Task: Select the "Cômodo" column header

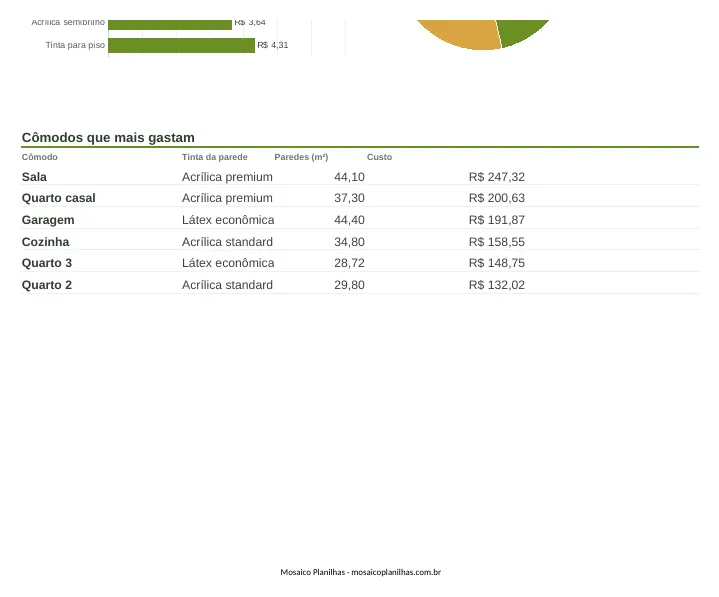Action: click(39, 157)
